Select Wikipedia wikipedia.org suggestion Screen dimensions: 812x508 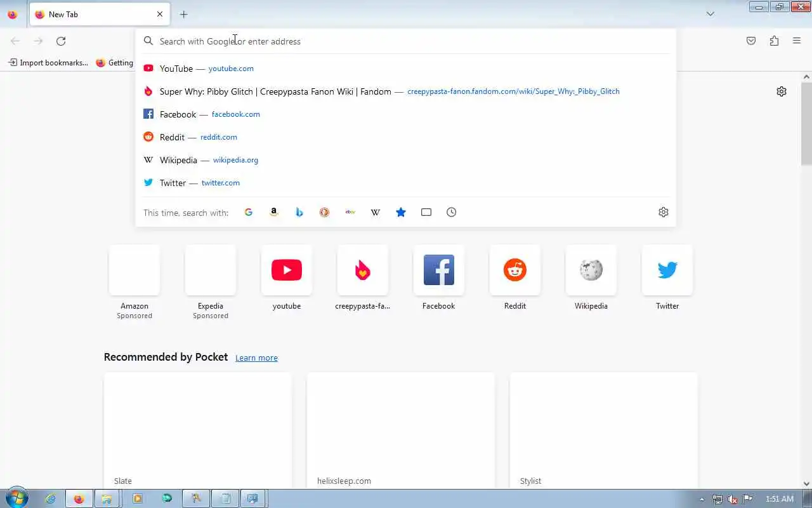click(406, 160)
